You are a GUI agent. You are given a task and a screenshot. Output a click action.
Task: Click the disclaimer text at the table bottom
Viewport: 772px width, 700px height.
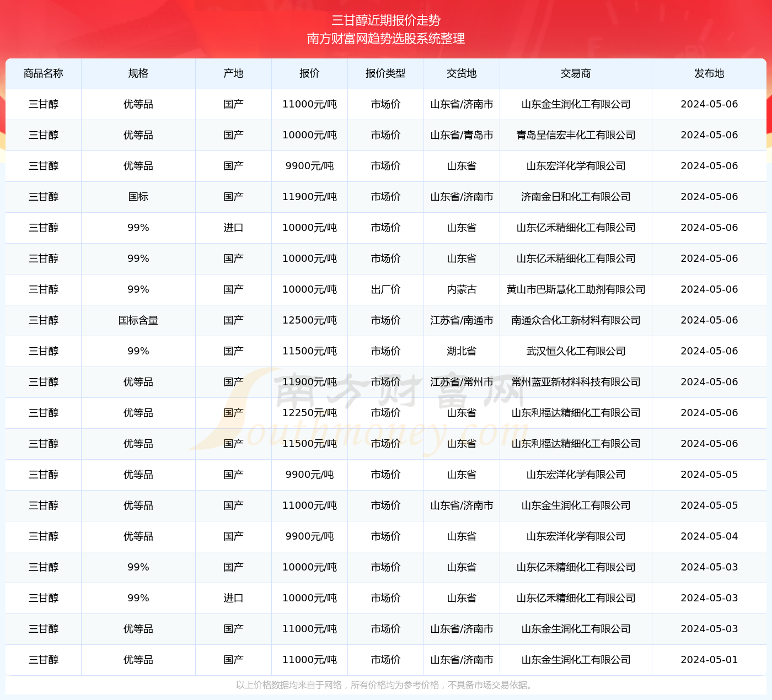tap(385, 685)
